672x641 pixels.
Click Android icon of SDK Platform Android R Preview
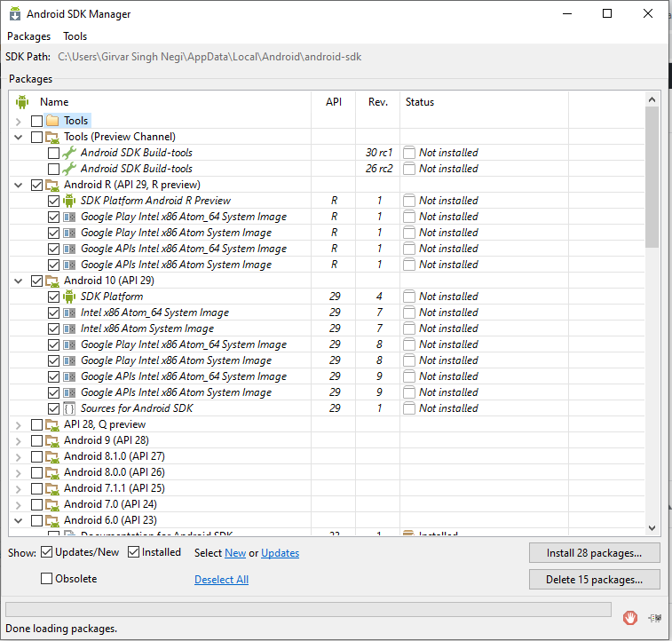pos(69,201)
